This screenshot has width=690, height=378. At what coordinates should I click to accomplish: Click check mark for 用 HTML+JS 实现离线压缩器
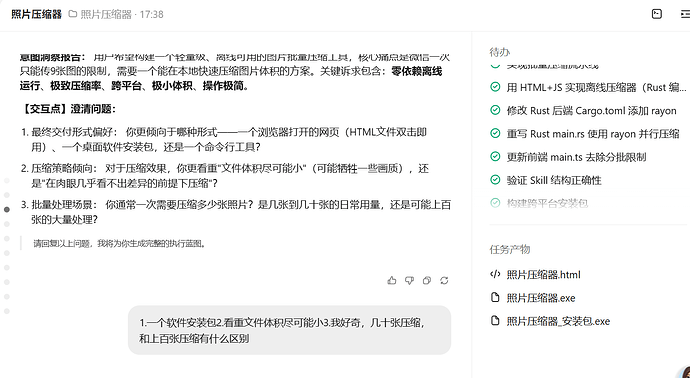[x=495, y=87]
